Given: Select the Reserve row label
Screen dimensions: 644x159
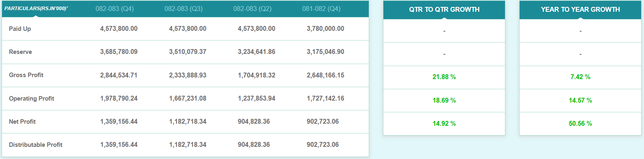Looking at the screenshot, I should [x=20, y=52].
